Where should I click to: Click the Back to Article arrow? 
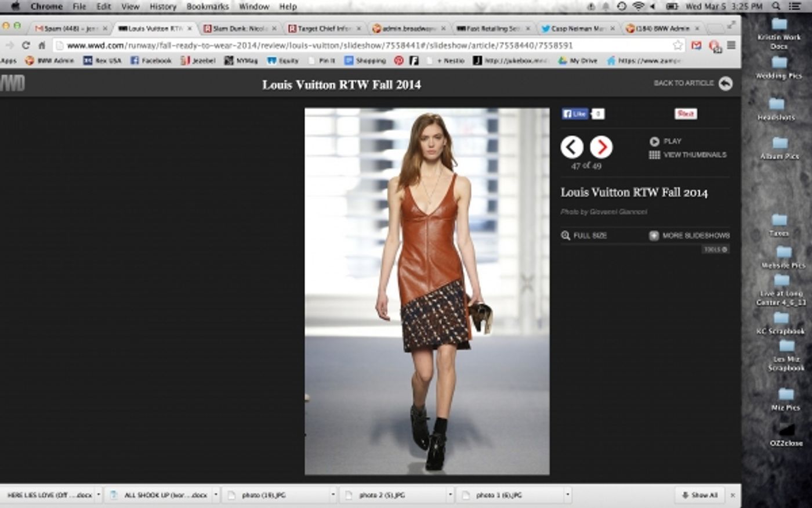(726, 84)
